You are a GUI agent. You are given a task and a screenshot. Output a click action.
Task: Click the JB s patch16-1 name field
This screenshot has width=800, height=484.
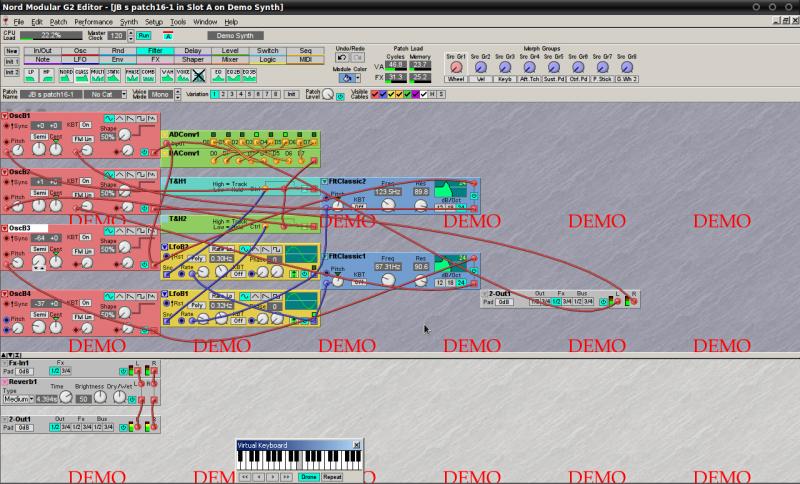tap(51, 94)
